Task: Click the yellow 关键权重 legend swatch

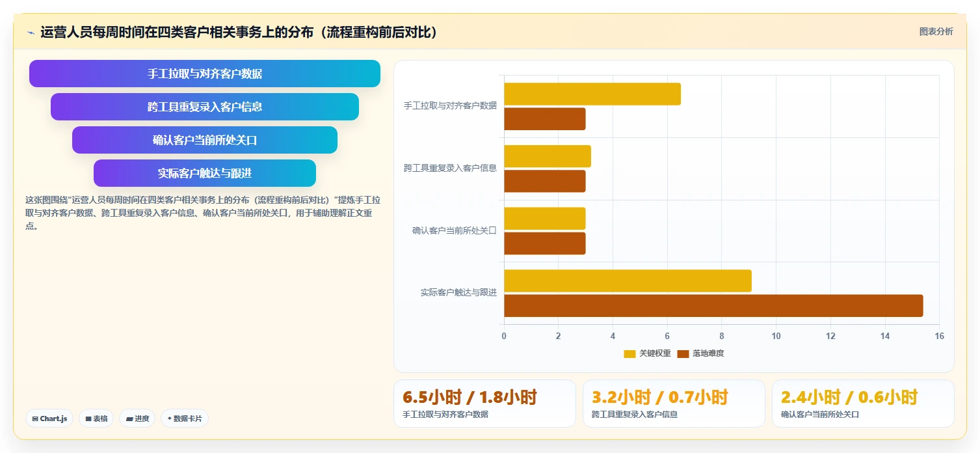Action: [629, 354]
